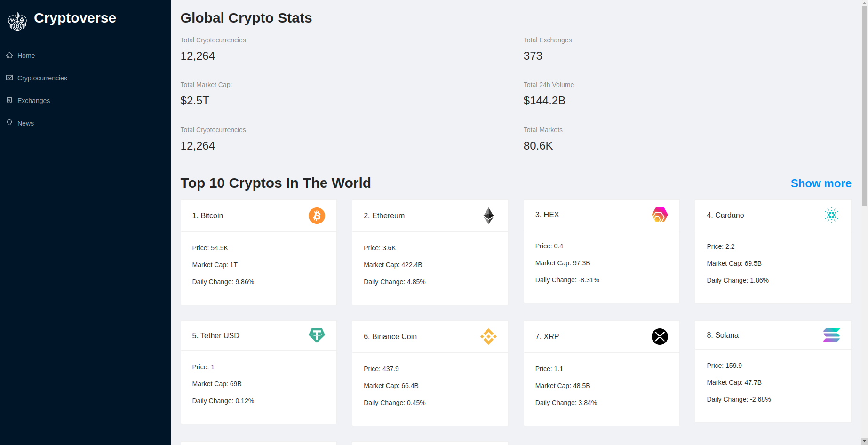
Task: Click HEX's Daily Change: -8.31% text
Action: click(x=567, y=280)
